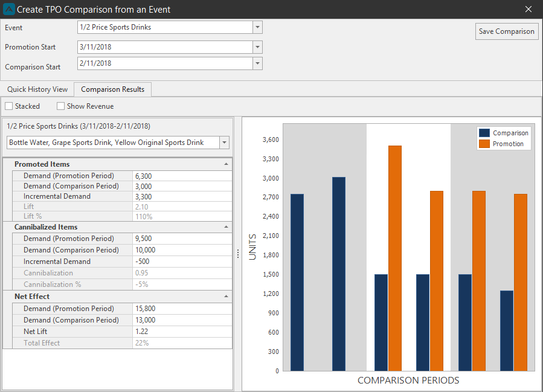This screenshot has height=392, width=543.
Task: Enable the Show Revenue checkbox
Action: (x=60, y=106)
